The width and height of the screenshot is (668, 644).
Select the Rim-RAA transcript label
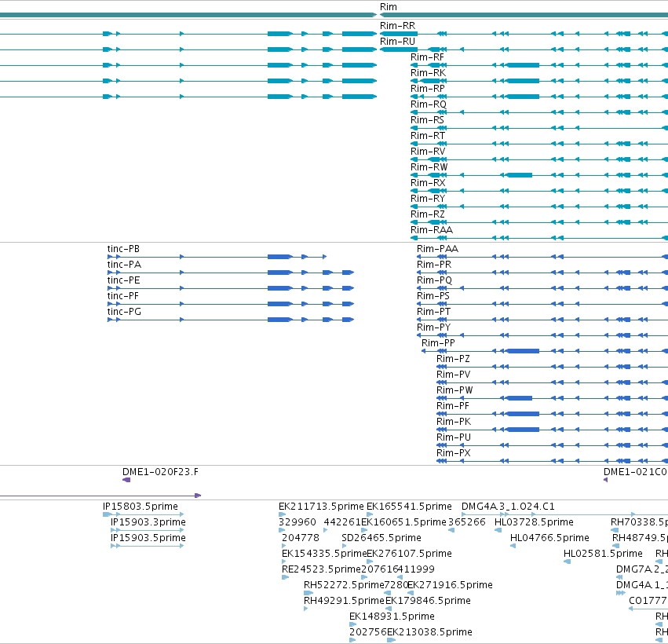(432, 230)
